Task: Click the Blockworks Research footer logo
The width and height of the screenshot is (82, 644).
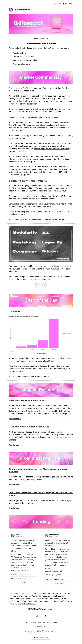Action: click(x=41, y=609)
